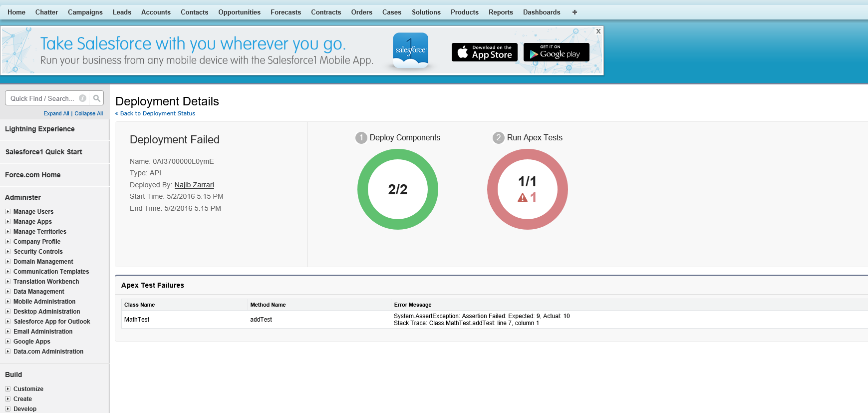
Task: Open the Get it on Google Play badge
Action: pos(556,52)
